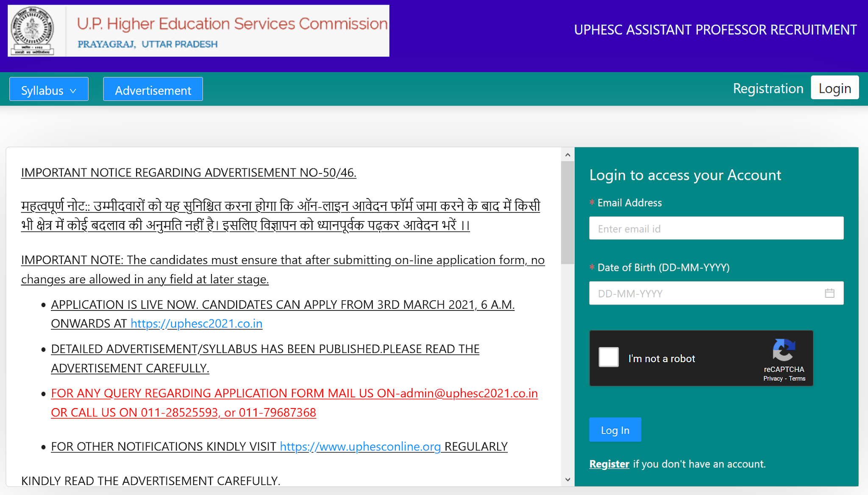The width and height of the screenshot is (868, 495).
Task: Click the Syllabus chevron arrow
Action: click(73, 91)
